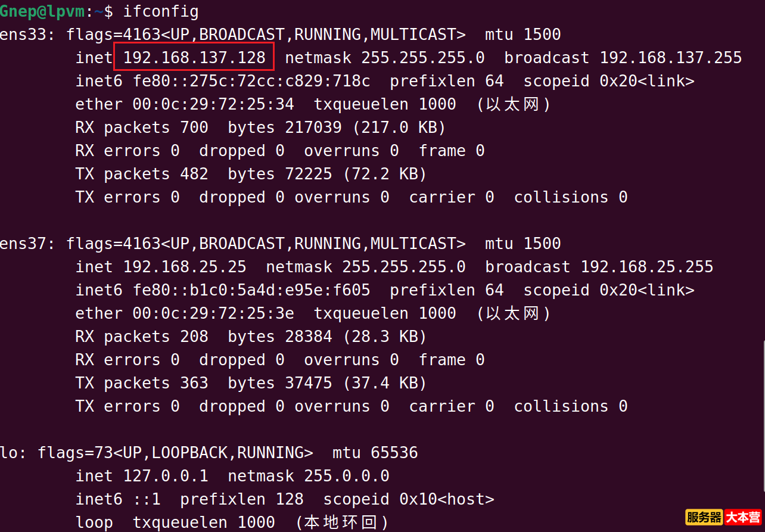The height and width of the screenshot is (532, 765).
Task: Click the loopback netmask 255.0.0.0
Action: [346, 476]
